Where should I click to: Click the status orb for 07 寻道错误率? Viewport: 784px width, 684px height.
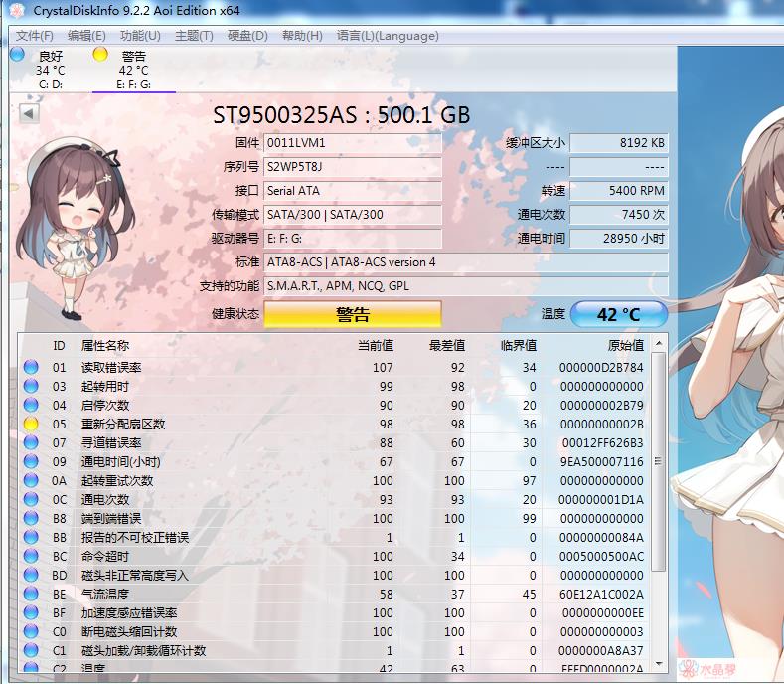point(31,442)
